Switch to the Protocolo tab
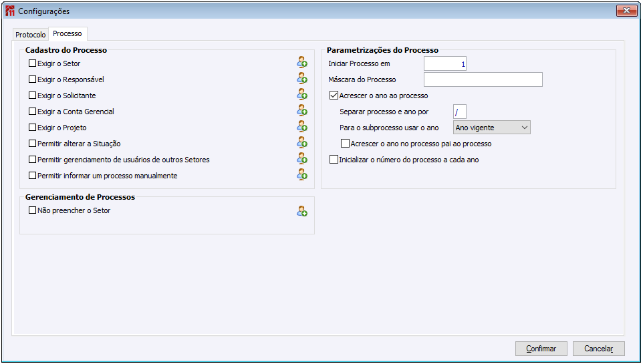 tap(31, 34)
